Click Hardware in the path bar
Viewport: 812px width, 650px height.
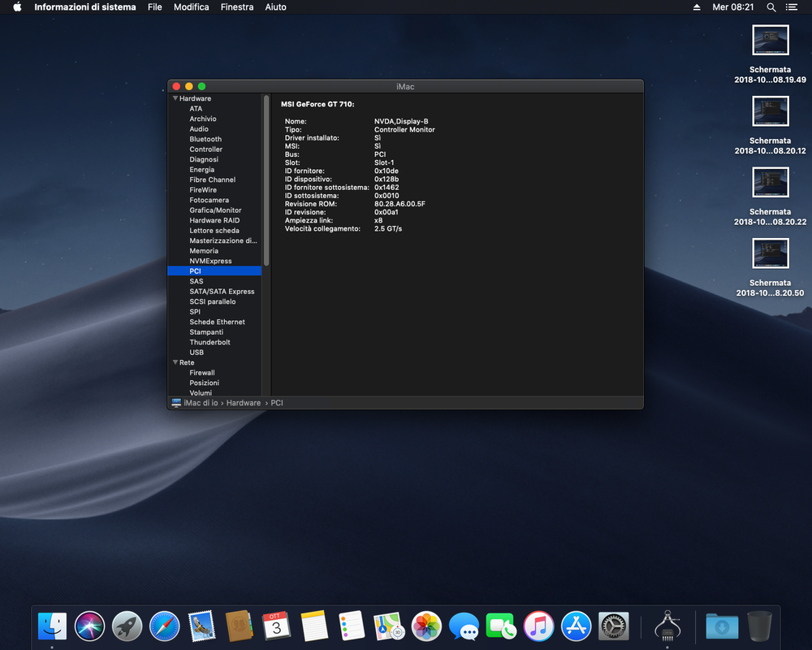click(244, 403)
